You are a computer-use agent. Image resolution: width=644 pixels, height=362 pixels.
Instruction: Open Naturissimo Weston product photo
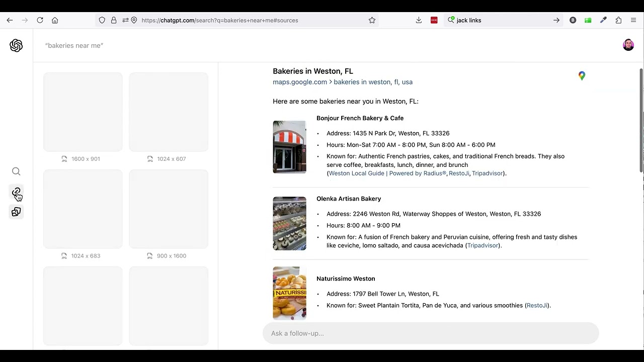(x=289, y=293)
